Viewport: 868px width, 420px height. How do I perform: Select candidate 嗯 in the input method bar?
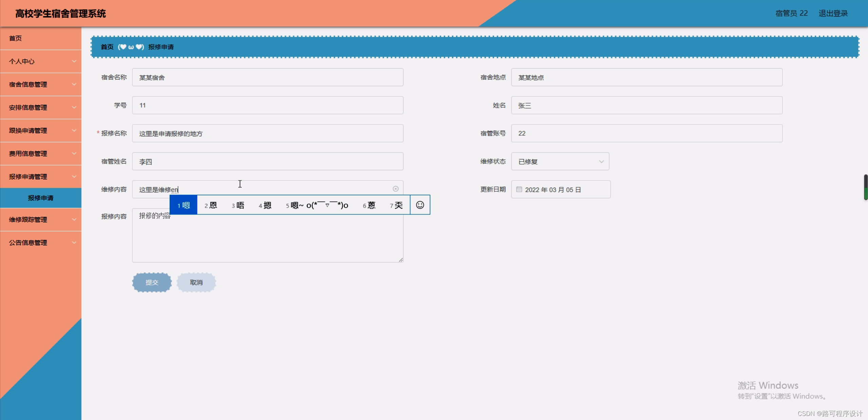[183, 205]
